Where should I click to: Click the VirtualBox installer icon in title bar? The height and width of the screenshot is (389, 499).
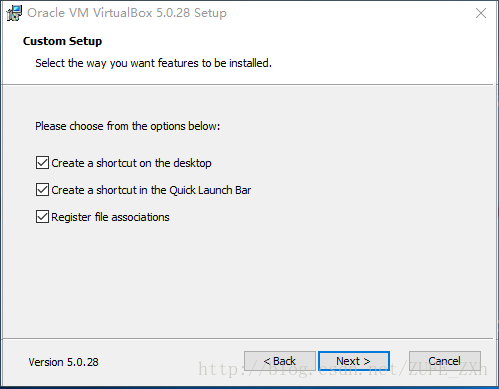click(14, 13)
